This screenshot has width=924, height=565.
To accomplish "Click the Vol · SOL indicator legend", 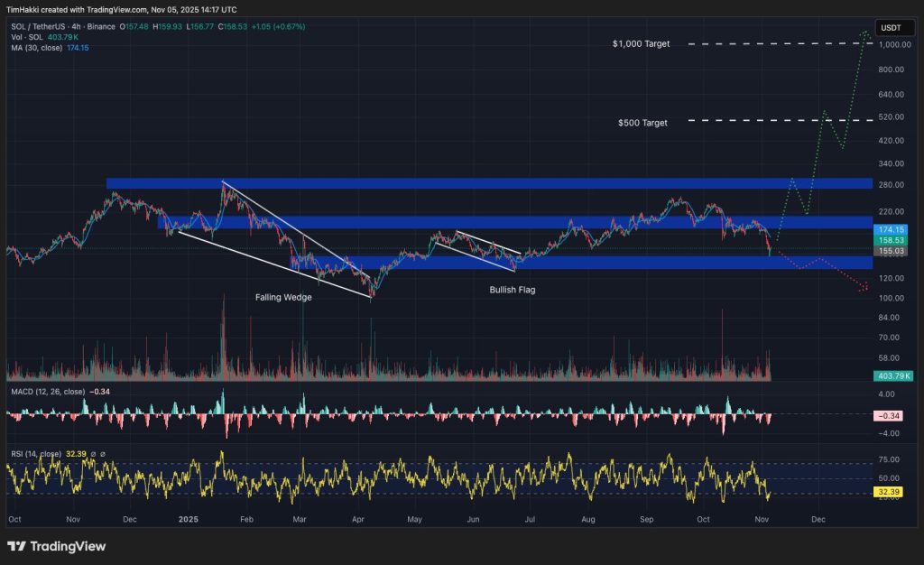I will (x=27, y=37).
